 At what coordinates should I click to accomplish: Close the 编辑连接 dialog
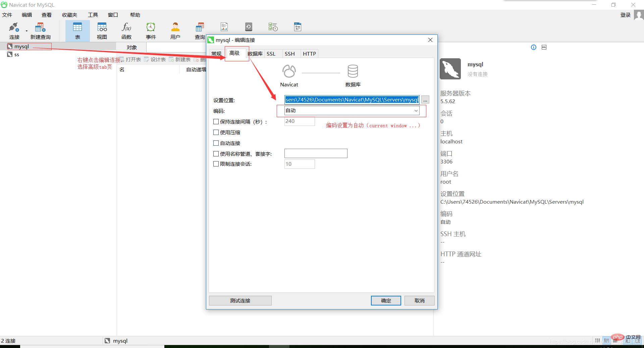430,40
